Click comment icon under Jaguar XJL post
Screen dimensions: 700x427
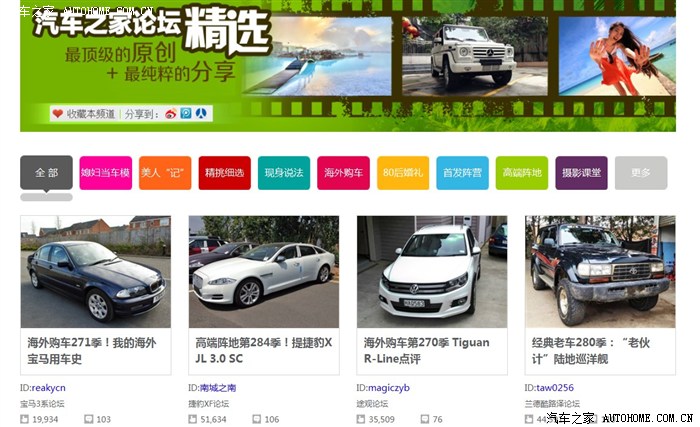click(257, 419)
